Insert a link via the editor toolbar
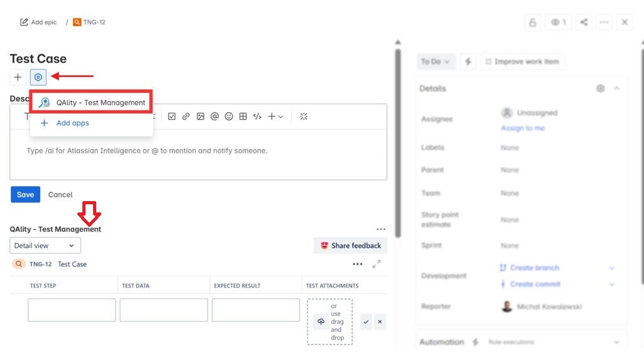Screen dimensions: 644x362 [186, 116]
